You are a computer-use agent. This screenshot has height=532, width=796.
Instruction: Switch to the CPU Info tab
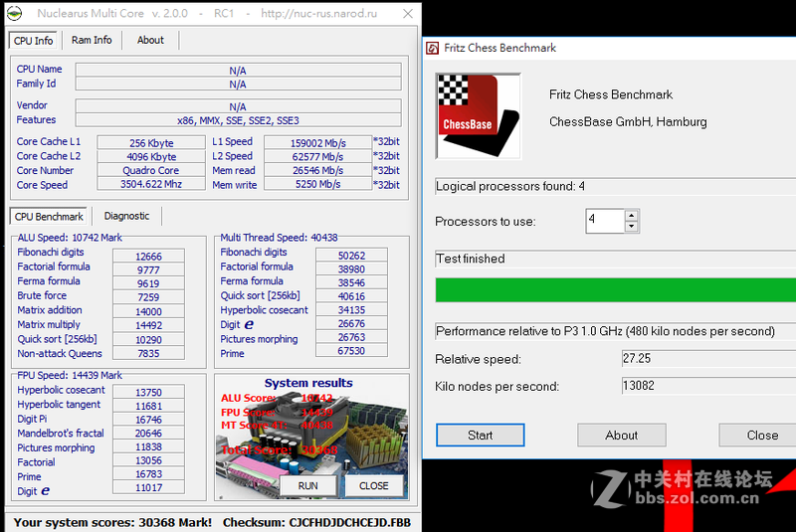(34, 41)
